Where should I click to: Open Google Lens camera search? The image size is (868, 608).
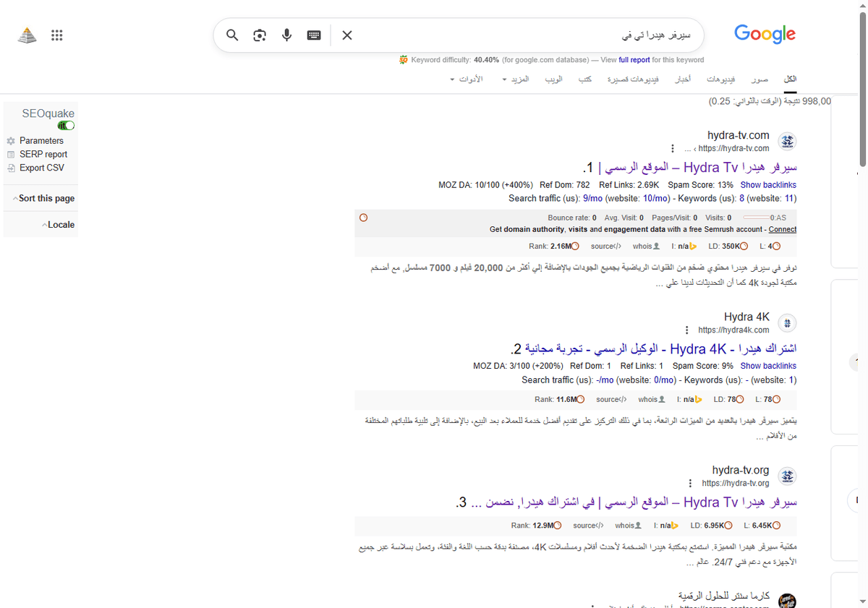pyautogui.click(x=259, y=35)
